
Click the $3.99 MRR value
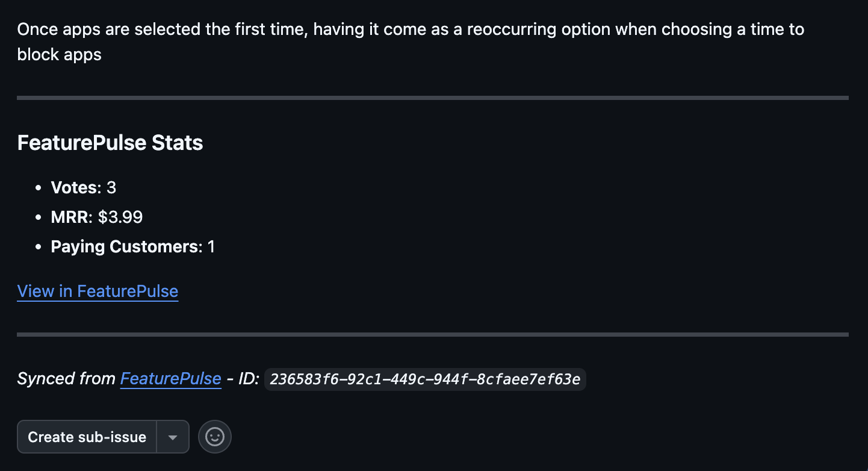click(x=120, y=217)
